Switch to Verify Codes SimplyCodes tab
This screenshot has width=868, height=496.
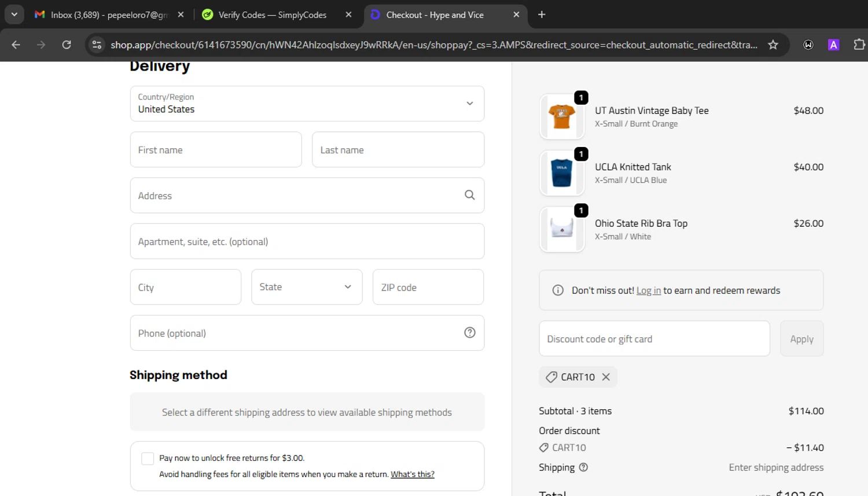(272, 14)
